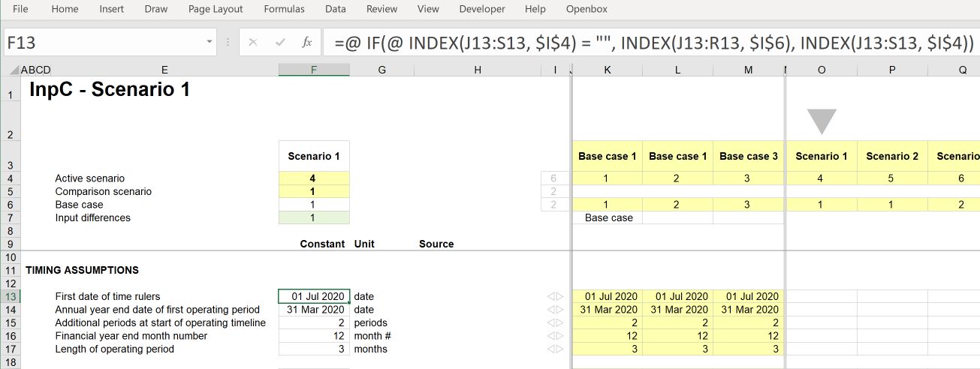The image size is (980, 369).
Task: Select the 'Scenario 1' header in column F
Action: click(313, 156)
